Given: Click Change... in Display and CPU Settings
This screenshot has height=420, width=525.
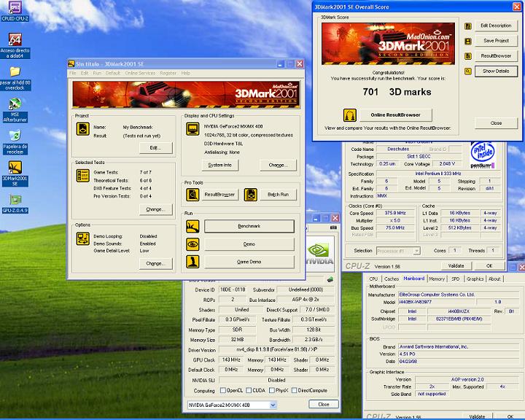Looking at the screenshot, I should click(278, 165).
